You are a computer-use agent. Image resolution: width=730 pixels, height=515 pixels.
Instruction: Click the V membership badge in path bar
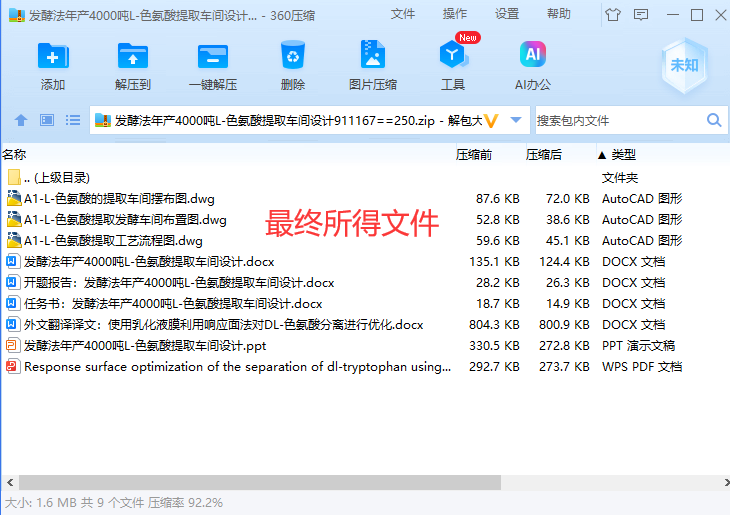[x=491, y=121]
